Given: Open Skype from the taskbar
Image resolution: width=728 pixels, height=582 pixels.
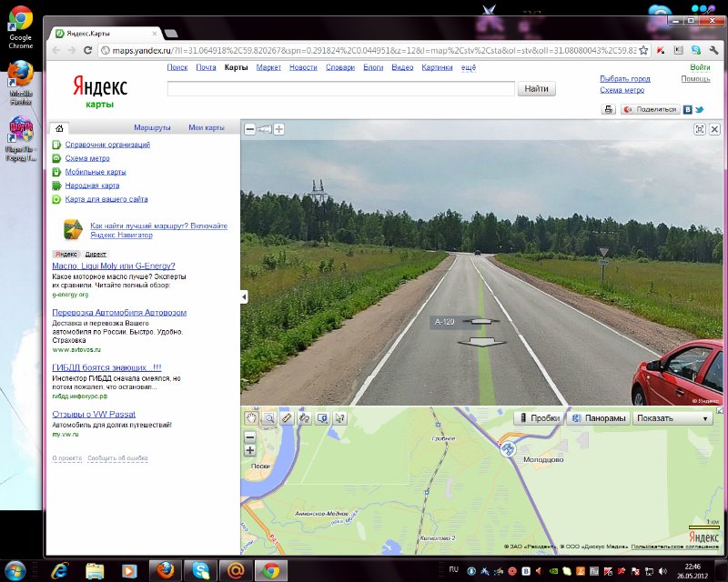Looking at the screenshot, I should point(201,570).
